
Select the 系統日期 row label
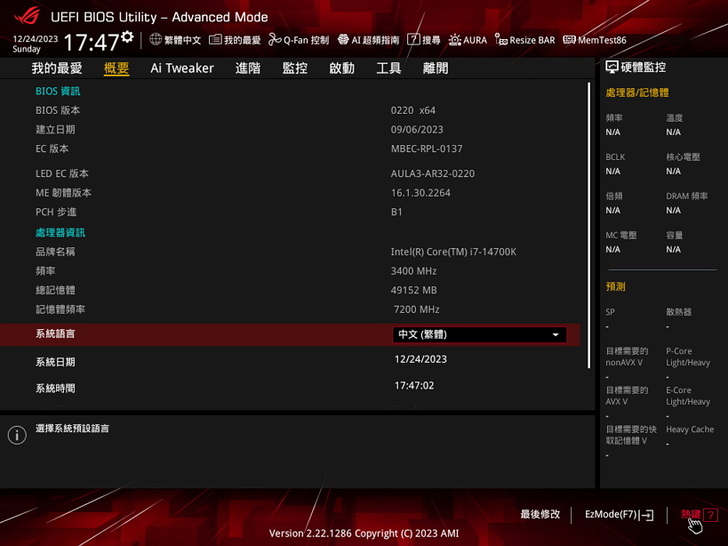coord(55,362)
